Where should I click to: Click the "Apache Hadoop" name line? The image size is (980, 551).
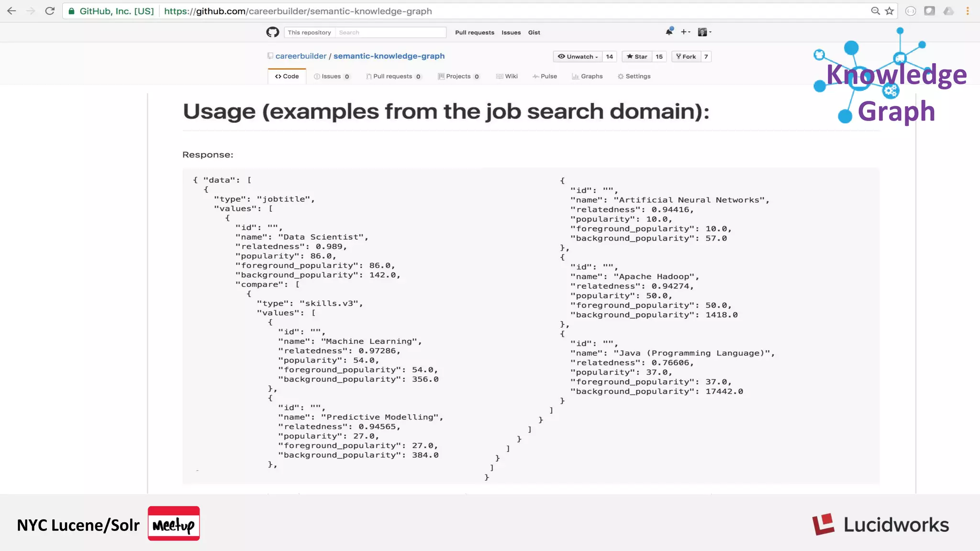pos(635,276)
